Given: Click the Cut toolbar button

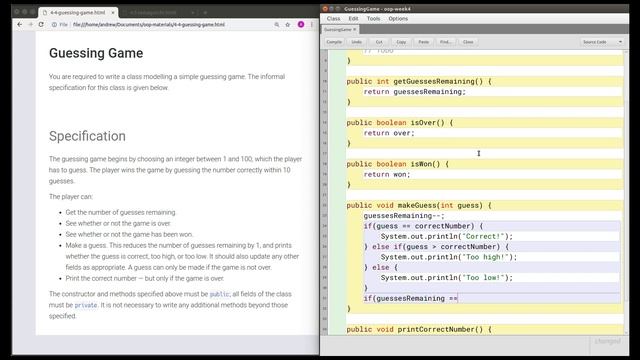Looking at the screenshot, I should [379, 42].
